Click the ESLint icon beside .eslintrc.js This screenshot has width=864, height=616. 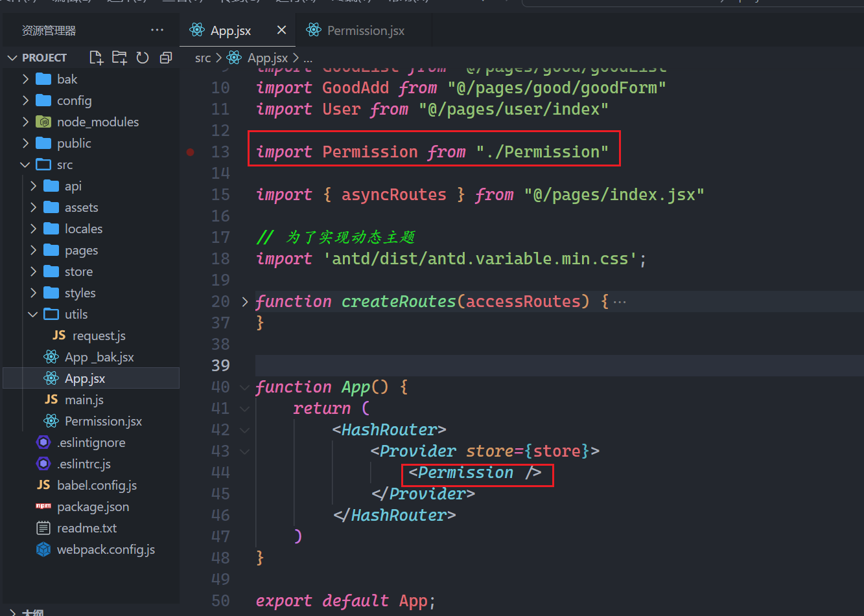pos(43,464)
